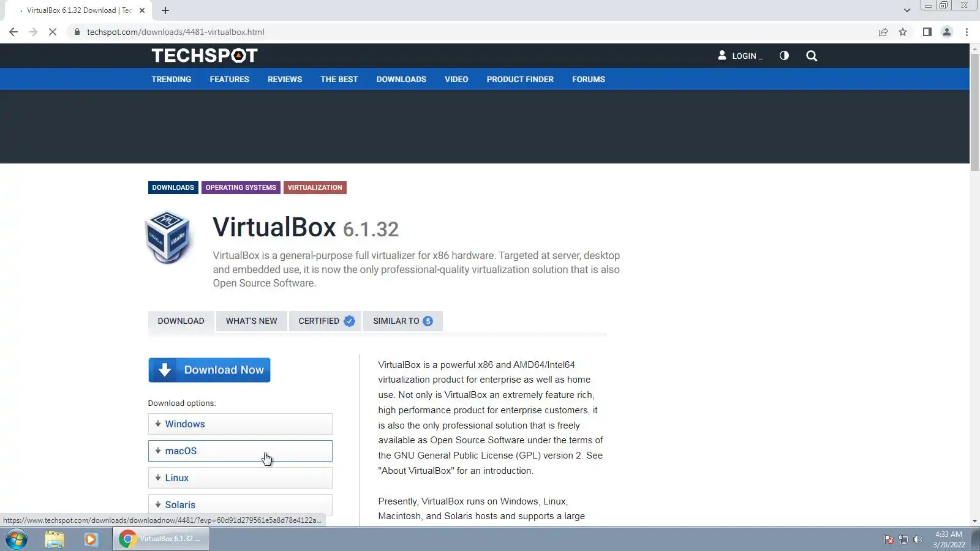Open the DOWNLOADS nav menu item

401,79
